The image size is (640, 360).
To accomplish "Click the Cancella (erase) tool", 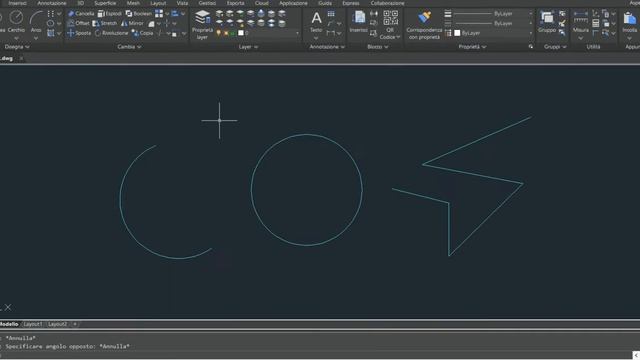I will (x=81, y=13).
